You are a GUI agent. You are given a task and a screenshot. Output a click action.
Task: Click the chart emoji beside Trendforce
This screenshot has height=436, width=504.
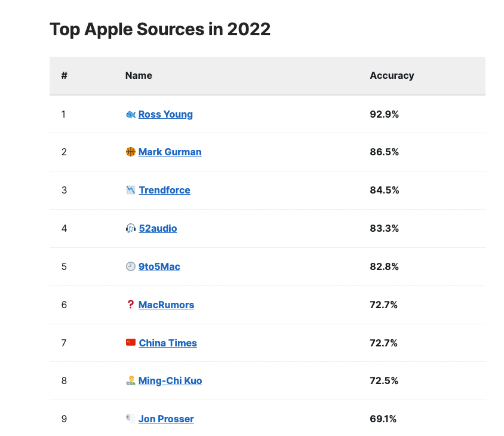point(131,190)
